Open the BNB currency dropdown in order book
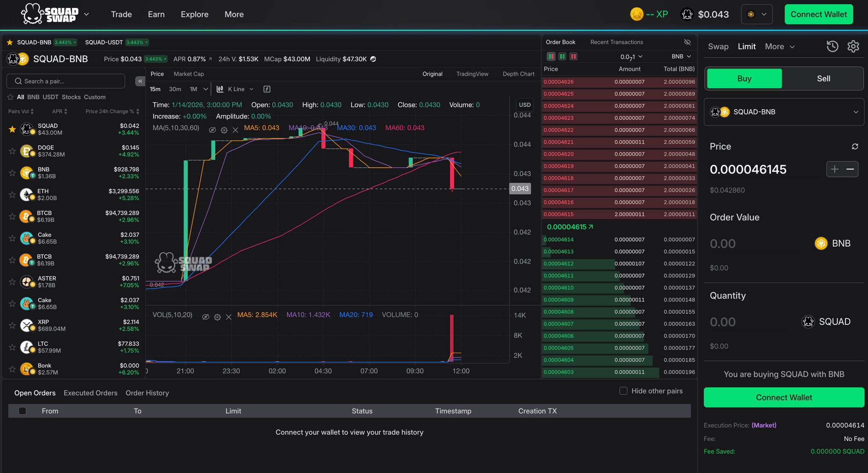The image size is (868, 473). (682, 56)
